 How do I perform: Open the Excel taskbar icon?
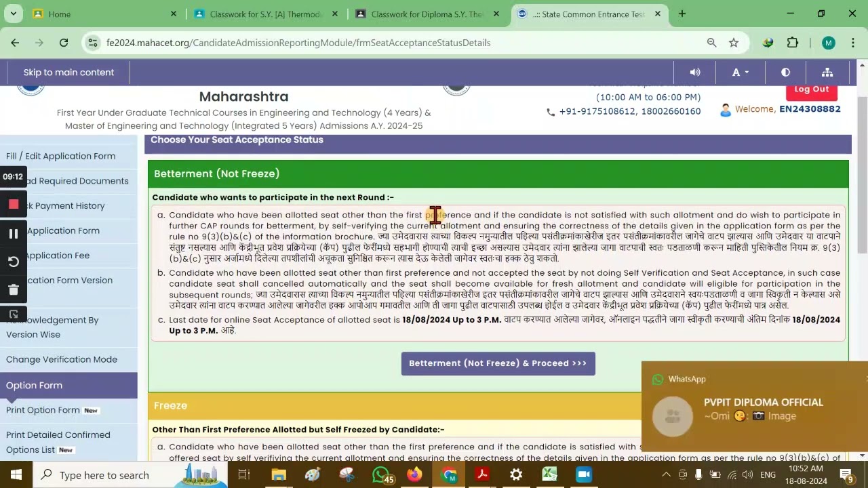pos(549,475)
